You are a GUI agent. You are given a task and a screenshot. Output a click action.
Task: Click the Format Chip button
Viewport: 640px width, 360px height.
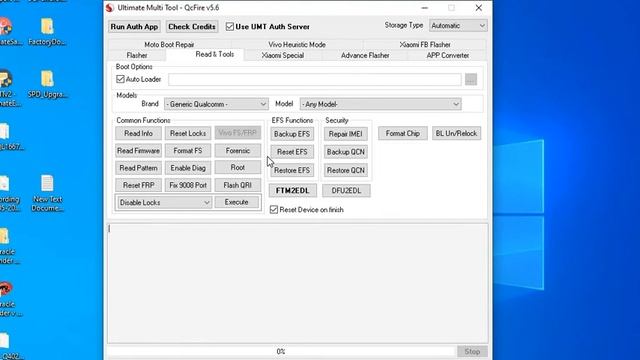402,133
